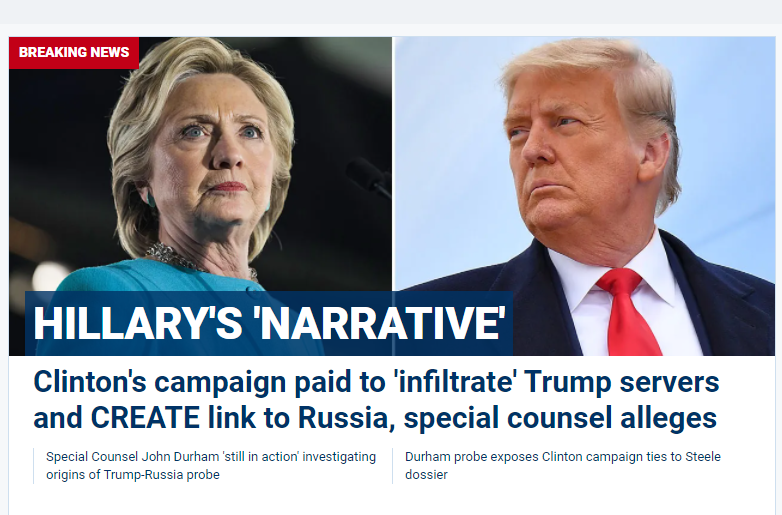
Task: Click the word 'NARRATIVE' in the blue banner
Action: click(x=380, y=323)
